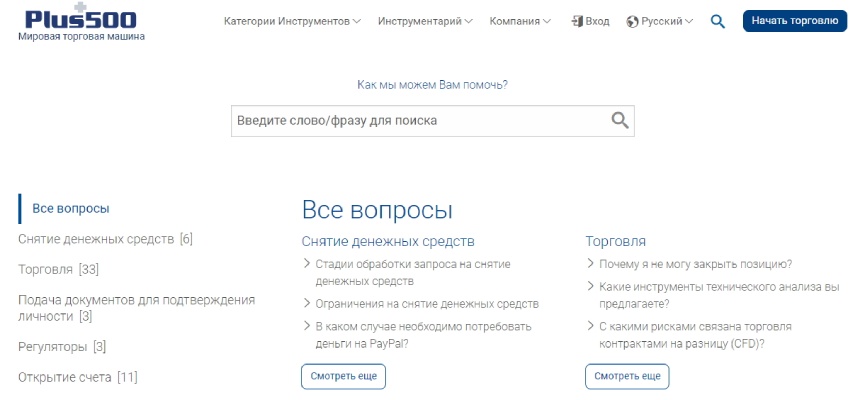The width and height of the screenshot is (865, 400).
Task: Open question Какие инструменты технического анализа
Action: click(719, 295)
